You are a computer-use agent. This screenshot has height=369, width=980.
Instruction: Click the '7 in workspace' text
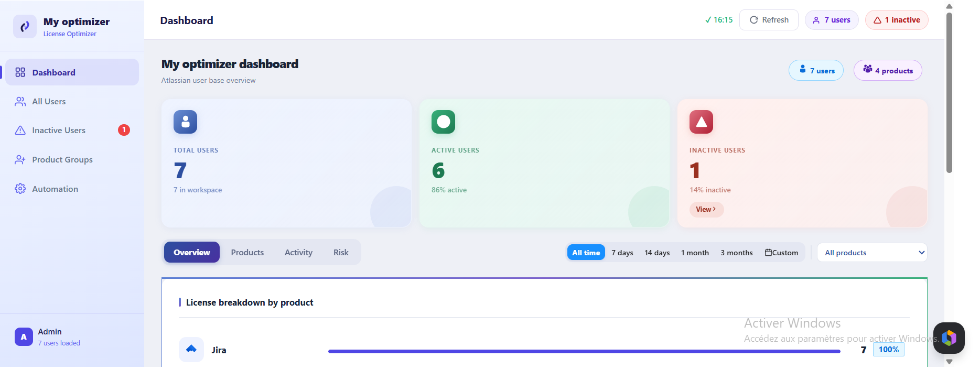pos(198,190)
